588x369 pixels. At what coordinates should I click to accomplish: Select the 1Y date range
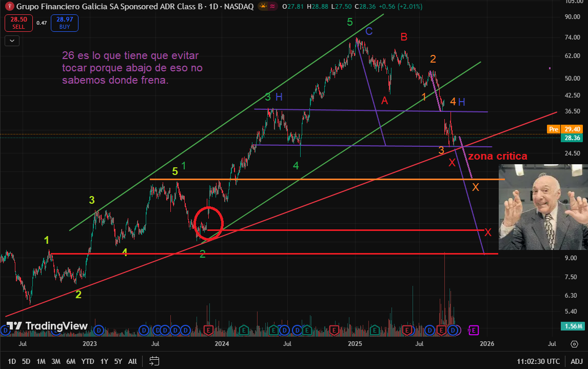tap(104, 361)
